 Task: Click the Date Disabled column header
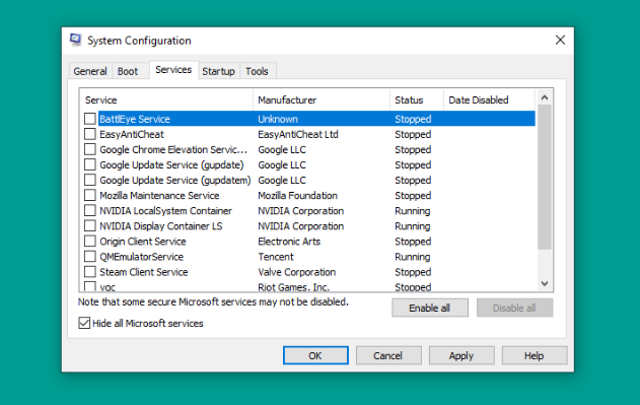click(489, 100)
